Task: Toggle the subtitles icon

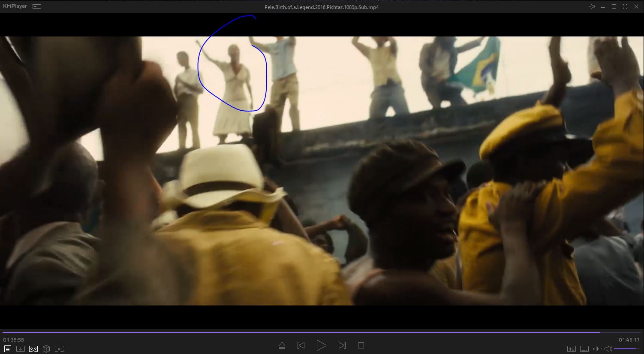Action: coord(584,349)
